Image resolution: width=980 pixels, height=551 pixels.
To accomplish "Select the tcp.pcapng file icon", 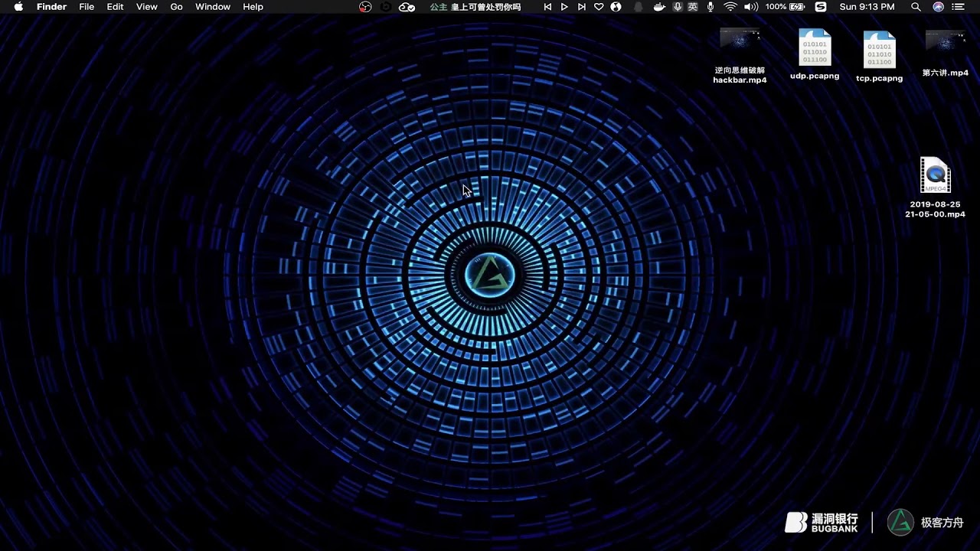I will (880, 50).
